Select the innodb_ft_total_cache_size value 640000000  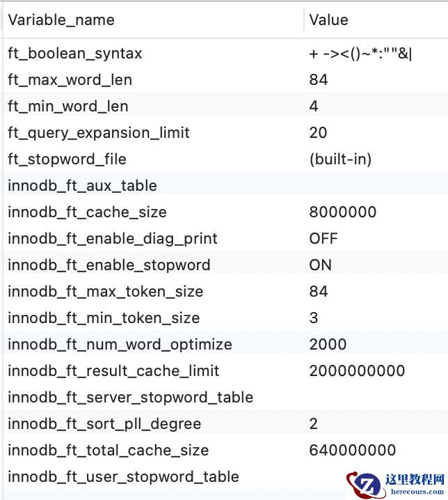tap(352, 451)
